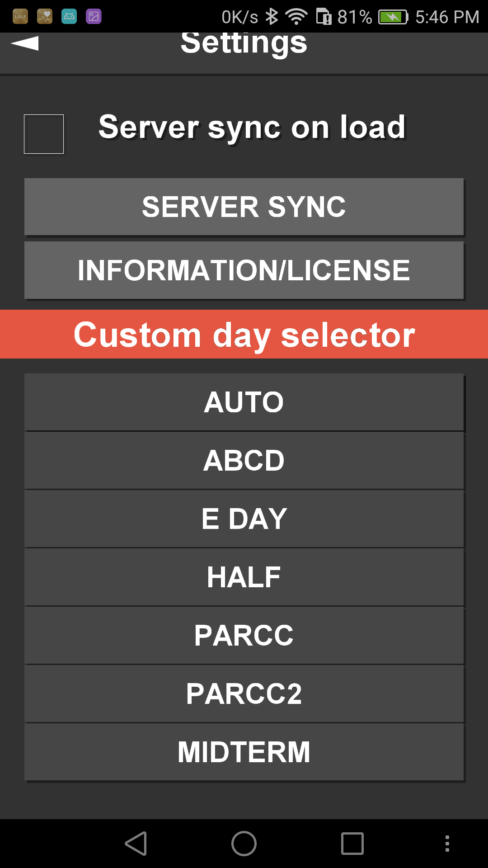Tap the Wi-Fi status icon

point(296,17)
